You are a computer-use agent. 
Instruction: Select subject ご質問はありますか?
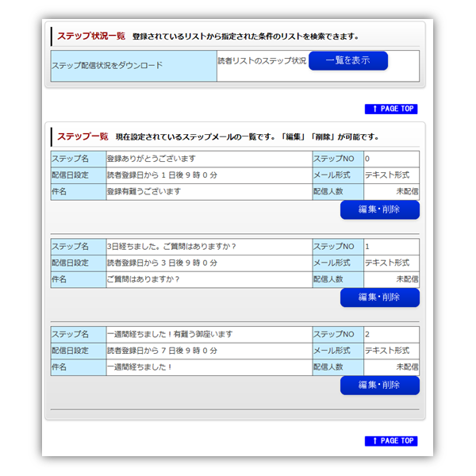pos(144,279)
